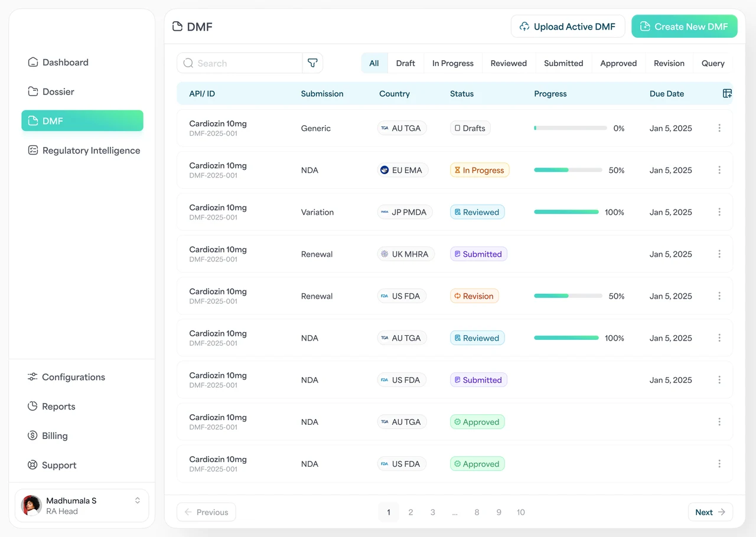The width and height of the screenshot is (756, 537).
Task: Select the All tab
Action: [x=374, y=63]
